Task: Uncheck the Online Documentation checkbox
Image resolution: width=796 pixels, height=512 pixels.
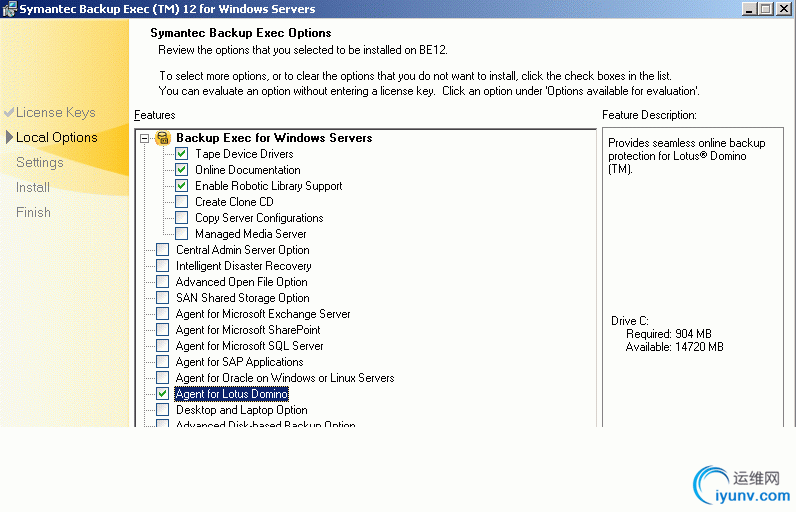Action: point(181,170)
